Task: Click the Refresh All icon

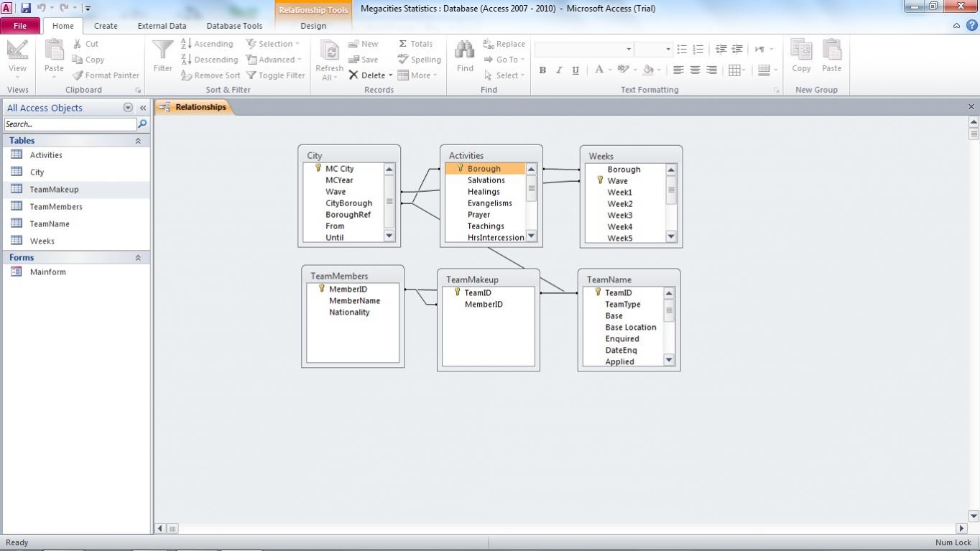Action: 329,52
